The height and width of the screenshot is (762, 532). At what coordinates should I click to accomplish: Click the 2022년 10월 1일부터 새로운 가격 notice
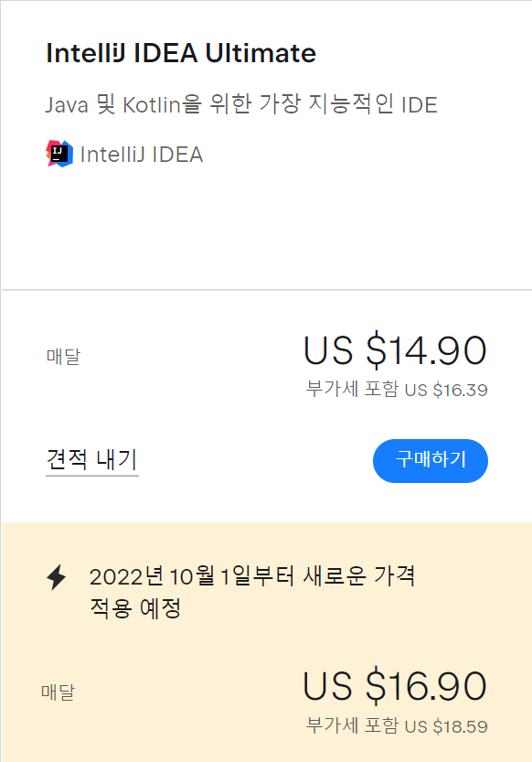(252, 576)
